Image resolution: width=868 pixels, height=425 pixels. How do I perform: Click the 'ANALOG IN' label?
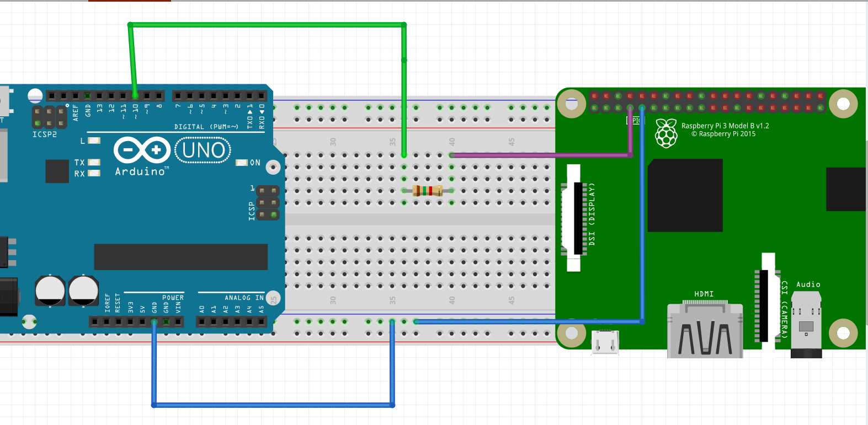coord(244,298)
